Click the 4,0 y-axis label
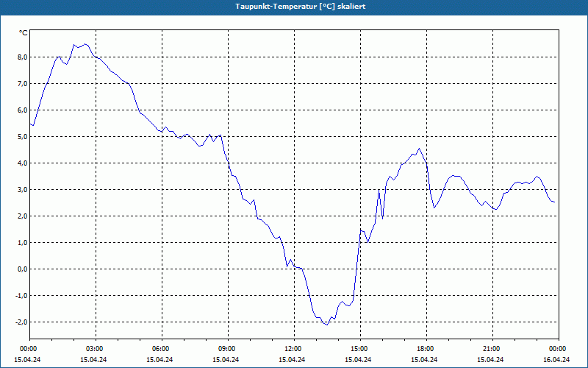Screen dimensions: 588x368 [x=23, y=163]
